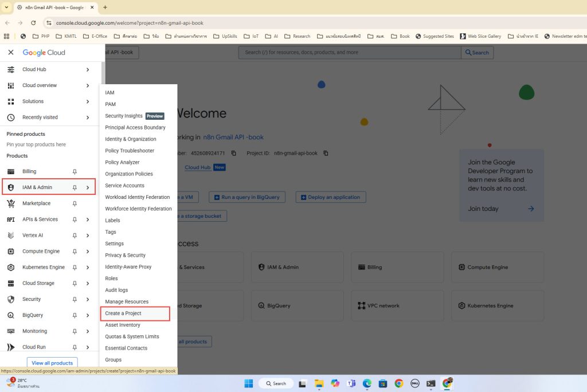Close the navigation menu with X icon

click(x=11, y=52)
